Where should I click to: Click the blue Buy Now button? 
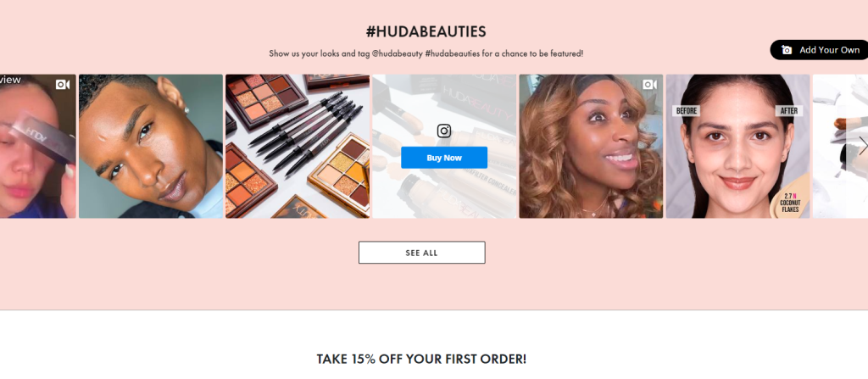click(444, 158)
